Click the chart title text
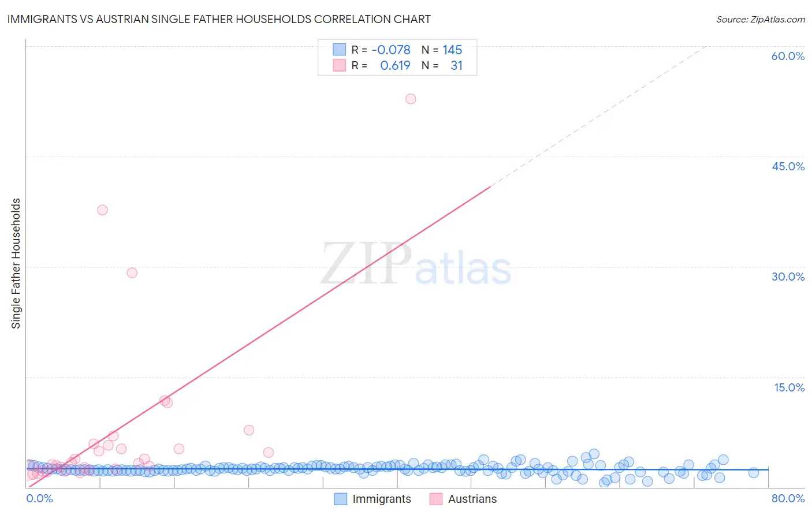 coord(219,19)
